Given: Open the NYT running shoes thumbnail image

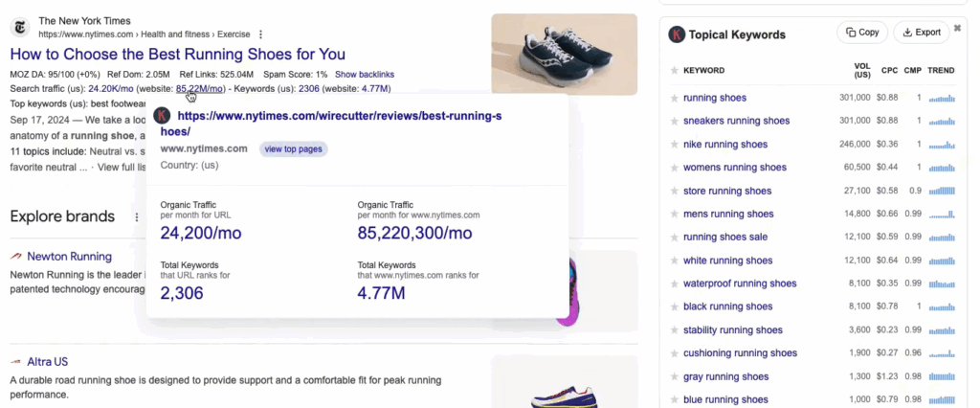Looking at the screenshot, I should [564, 55].
